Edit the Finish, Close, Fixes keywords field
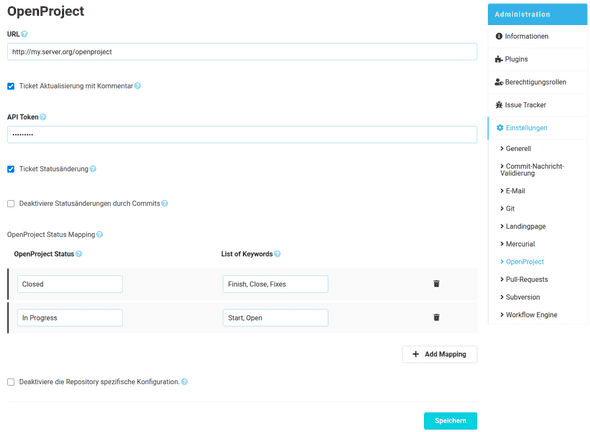This screenshot has width=590, height=432. pos(275,284)
